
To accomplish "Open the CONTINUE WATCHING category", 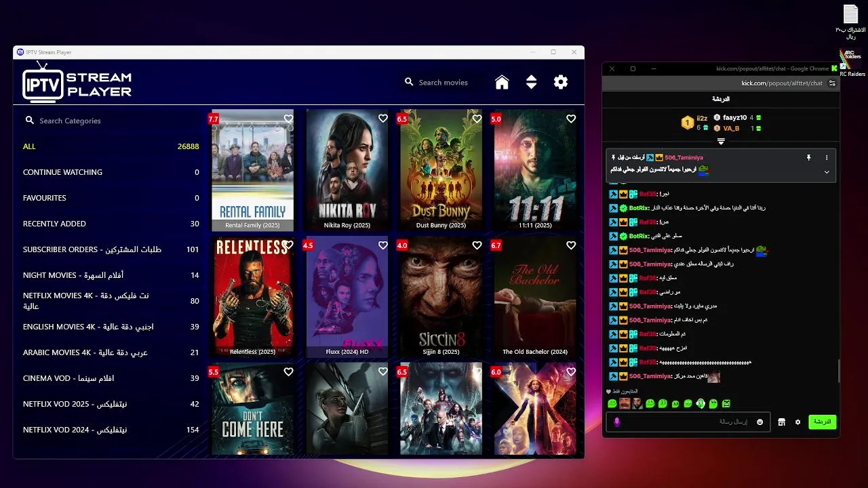I will point(111,172).
